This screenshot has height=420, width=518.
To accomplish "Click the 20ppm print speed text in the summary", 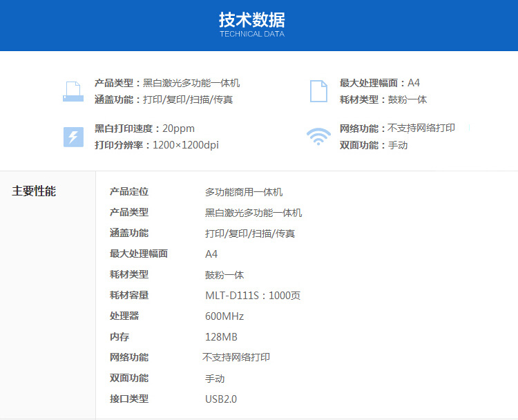I will coord(179,128).
